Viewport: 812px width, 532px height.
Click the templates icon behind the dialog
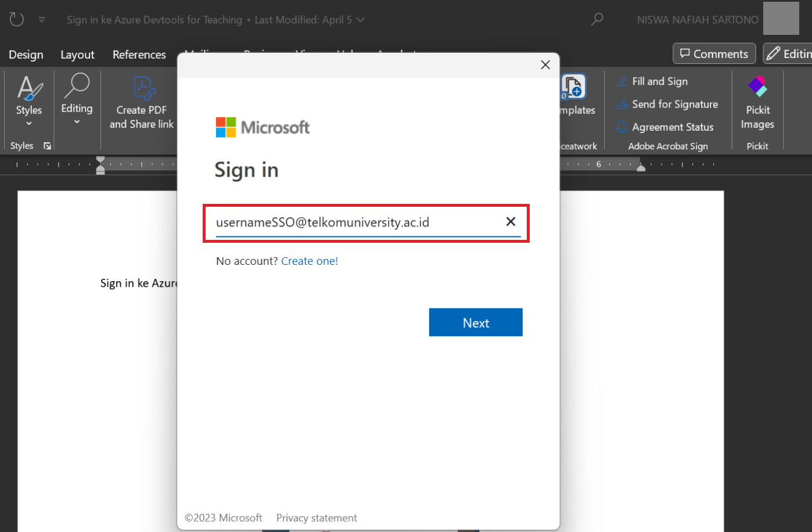(574, 87)
